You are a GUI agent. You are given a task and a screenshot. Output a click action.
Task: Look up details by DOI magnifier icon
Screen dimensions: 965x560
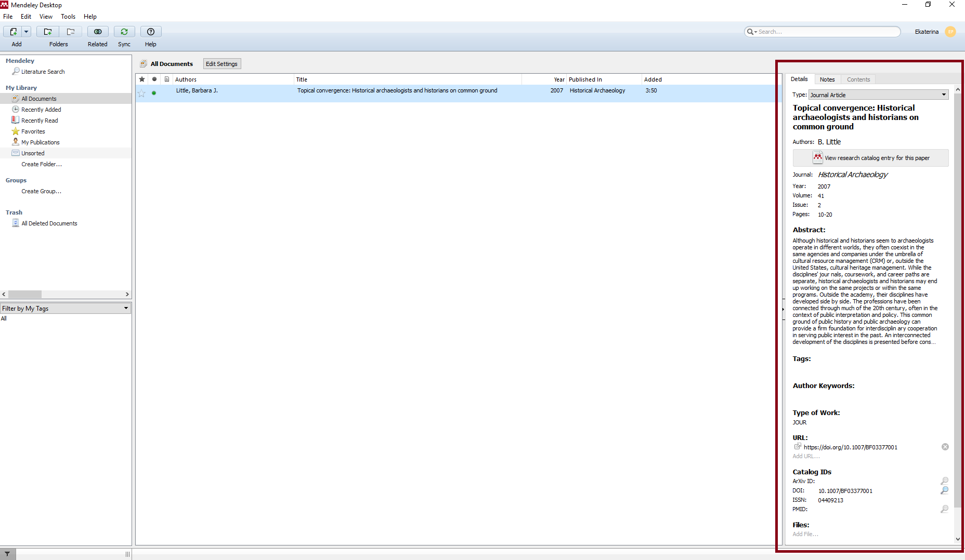[x=944, y=490]
